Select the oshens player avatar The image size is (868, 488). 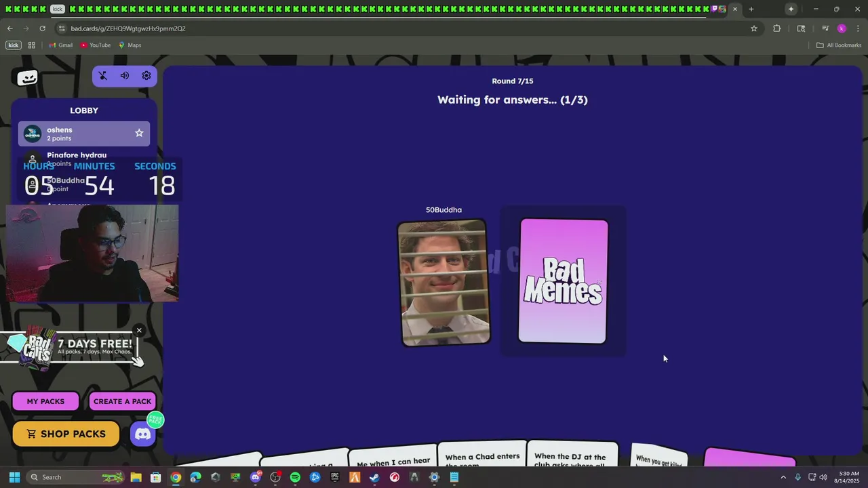(x=33, y=134)
